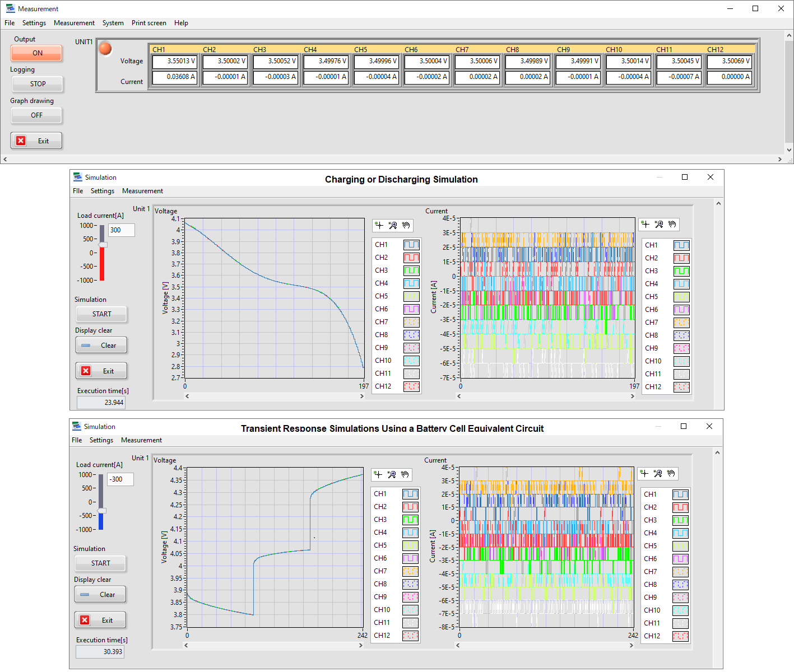
Task: Click START in Transient Response window
Action: (x=100, y=563)
